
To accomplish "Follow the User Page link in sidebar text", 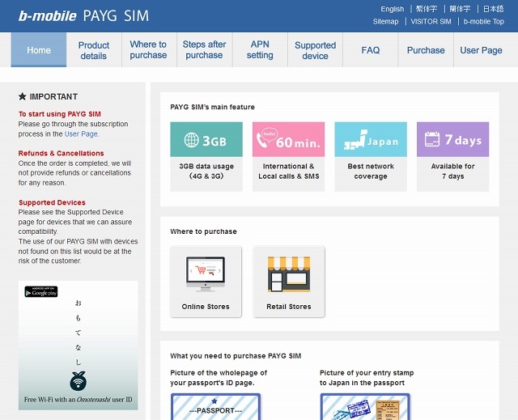I will click(81, 134).
